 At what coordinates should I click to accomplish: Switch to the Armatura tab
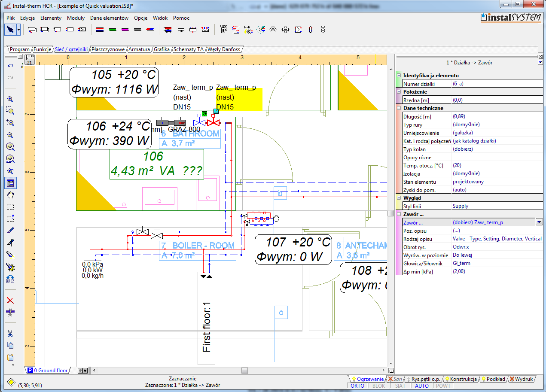139,49
